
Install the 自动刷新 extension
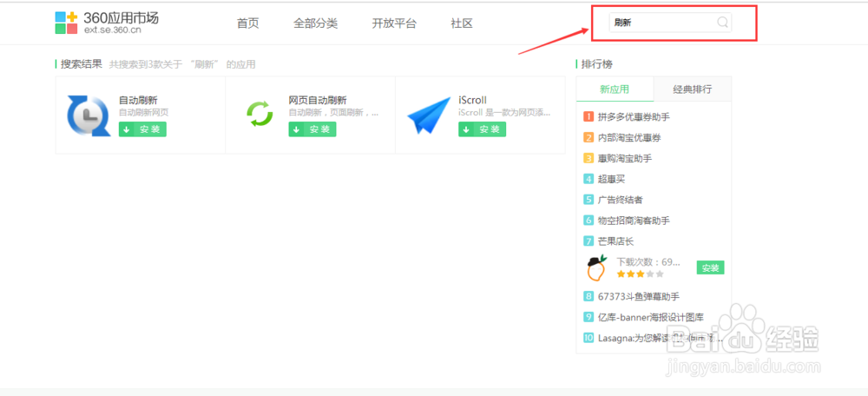coord(142,129)
